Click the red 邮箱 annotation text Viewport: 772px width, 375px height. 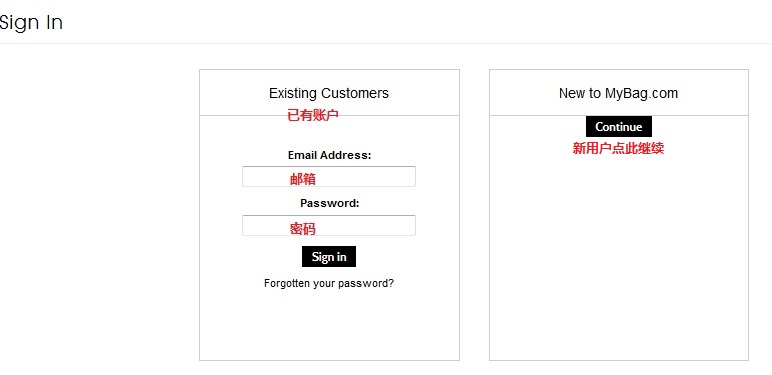(x=303, y=179)
